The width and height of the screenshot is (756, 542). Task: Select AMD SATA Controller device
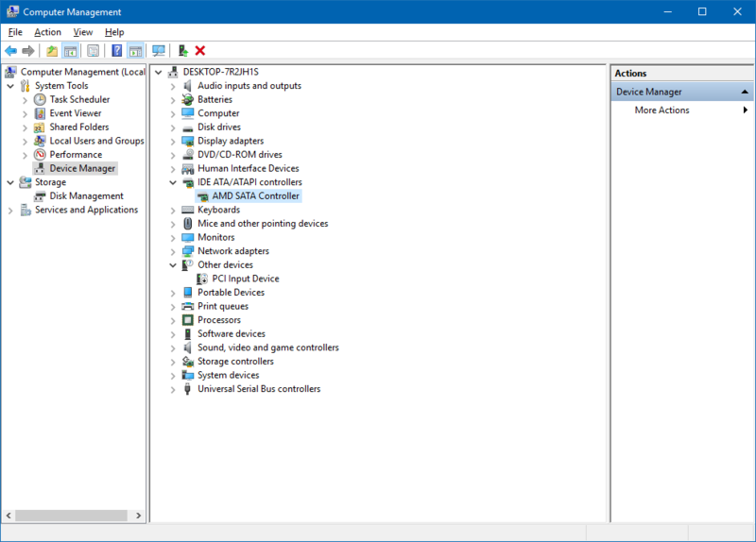click(255, 196)
